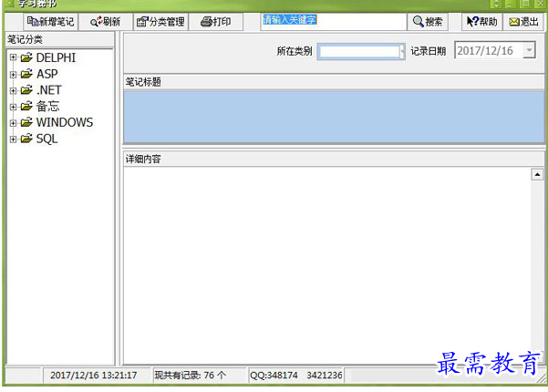The width and height of the screenshot is (548, 392).
Task: Select the SQL folder icon
Action: click(x=26, y=139)
